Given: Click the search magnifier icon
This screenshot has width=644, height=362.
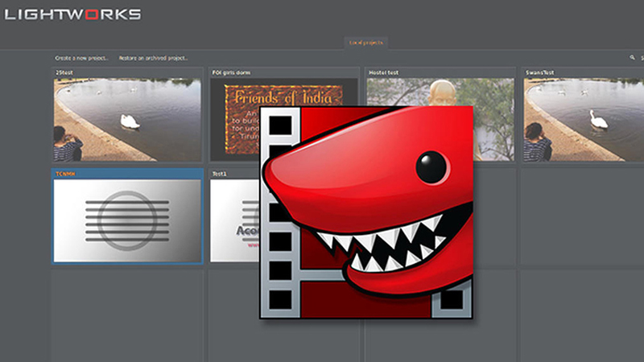Looking at the screenshot, I should [x=632, y=58].
